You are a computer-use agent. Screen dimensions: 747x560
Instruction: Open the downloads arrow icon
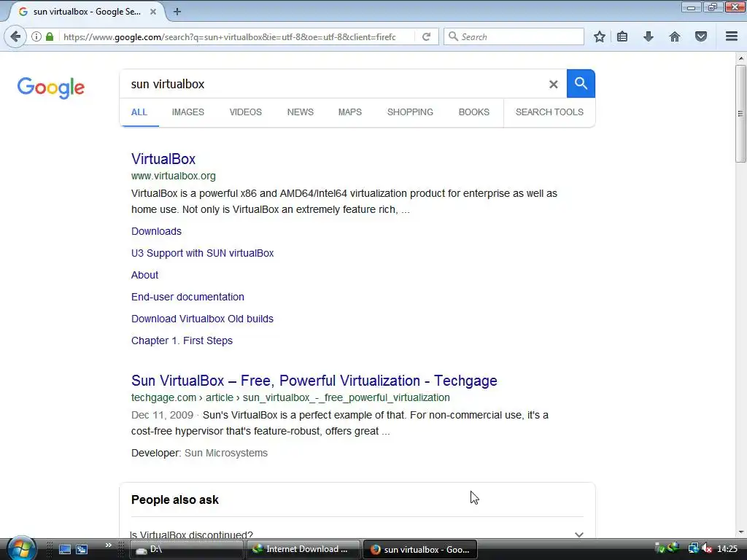click(649, 36)
